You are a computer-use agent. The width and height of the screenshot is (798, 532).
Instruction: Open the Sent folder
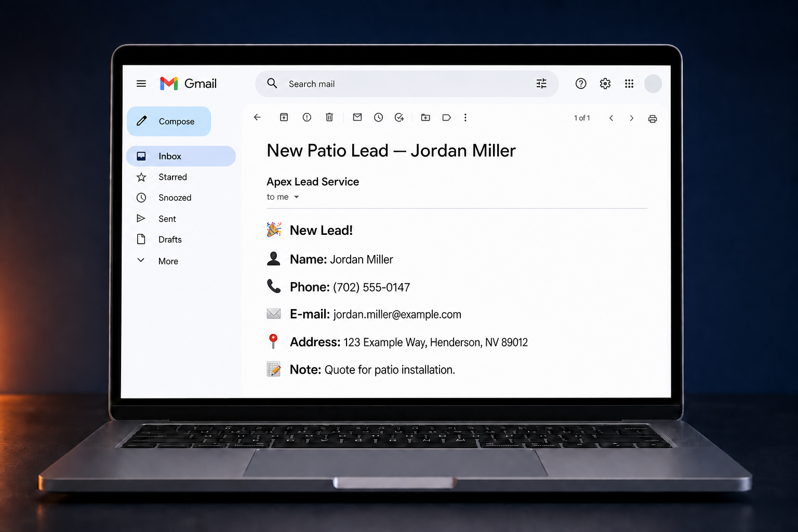tap(167, 219)
